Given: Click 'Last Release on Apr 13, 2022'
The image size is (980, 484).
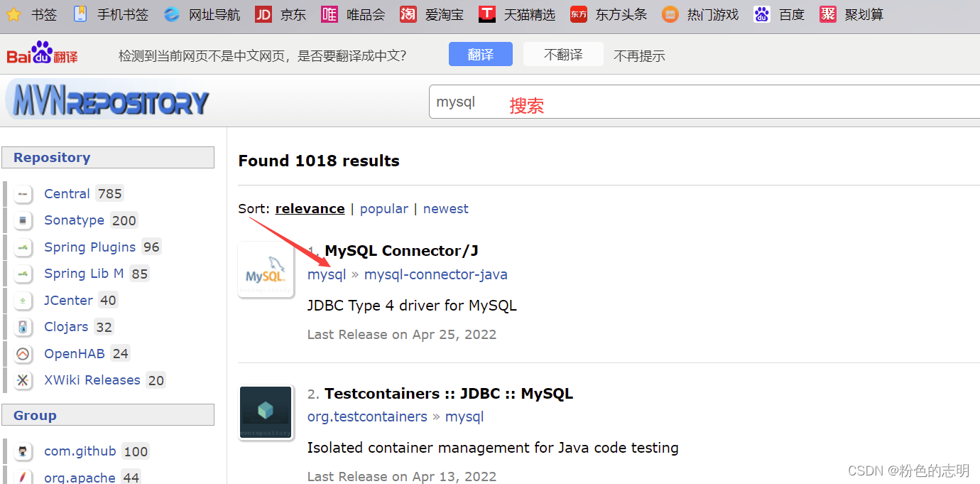Looking at the screenshot, I should pos(402,477).
